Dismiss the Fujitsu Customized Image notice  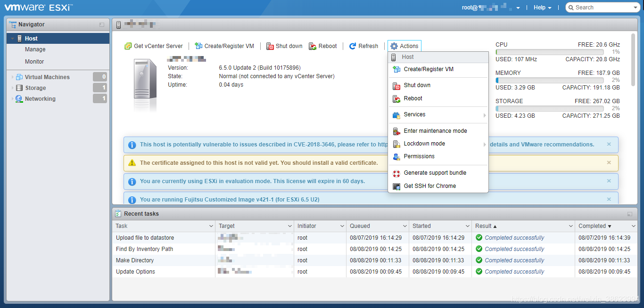coord(609,199)
